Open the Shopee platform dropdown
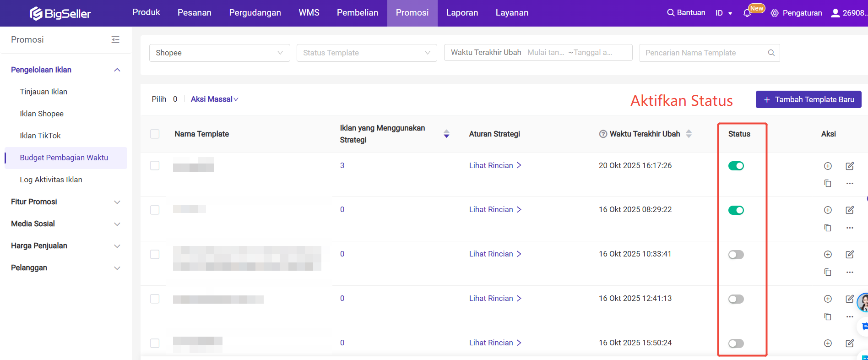This screenshot has width=868, height=360. click(x=219, y=53)
